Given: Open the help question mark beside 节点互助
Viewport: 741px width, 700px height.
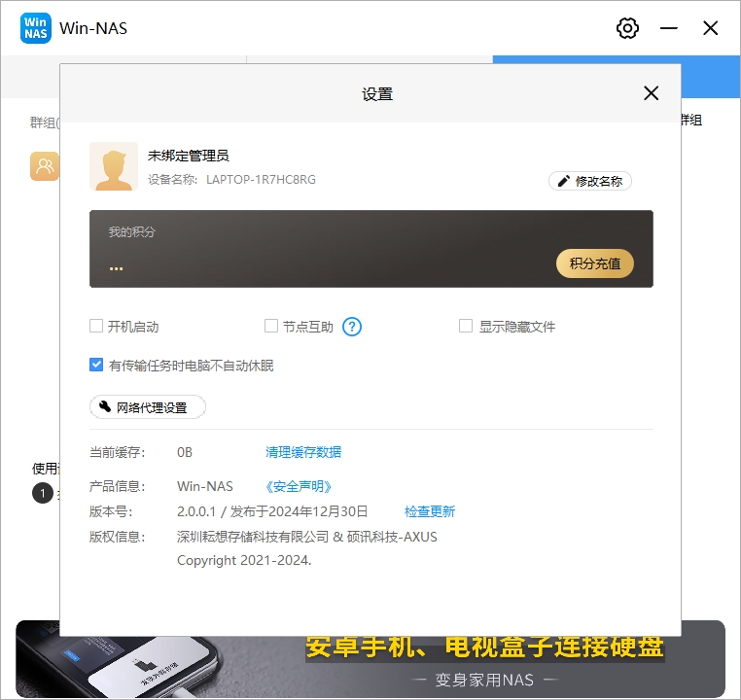Looking at the screenshot, I should (x=352, y=327).
